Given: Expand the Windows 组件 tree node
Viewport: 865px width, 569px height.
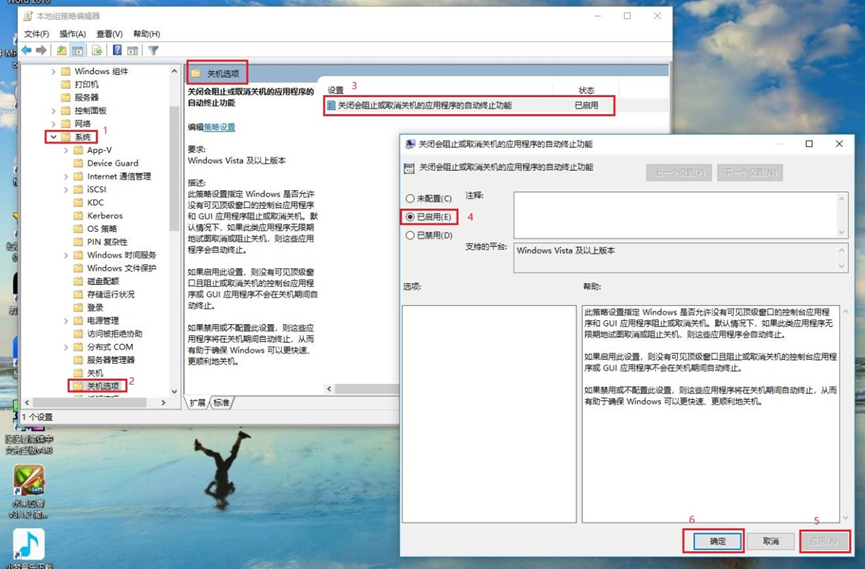Looking at the screenshot, I should click(54, 71).
